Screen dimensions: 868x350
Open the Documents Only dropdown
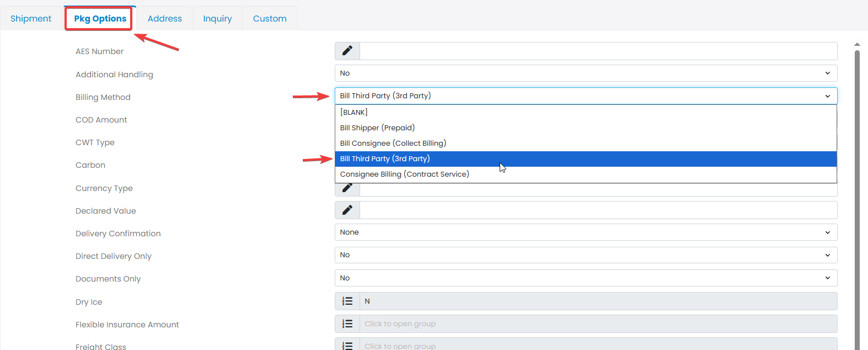click(586, 278)
